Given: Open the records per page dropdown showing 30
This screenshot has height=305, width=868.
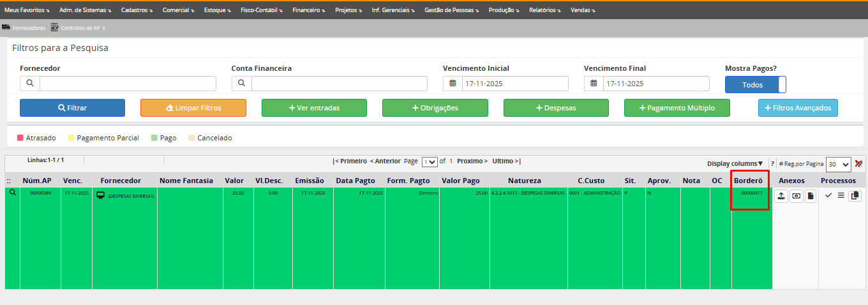Looking at the screenshot, I should (x=838, y=165).
